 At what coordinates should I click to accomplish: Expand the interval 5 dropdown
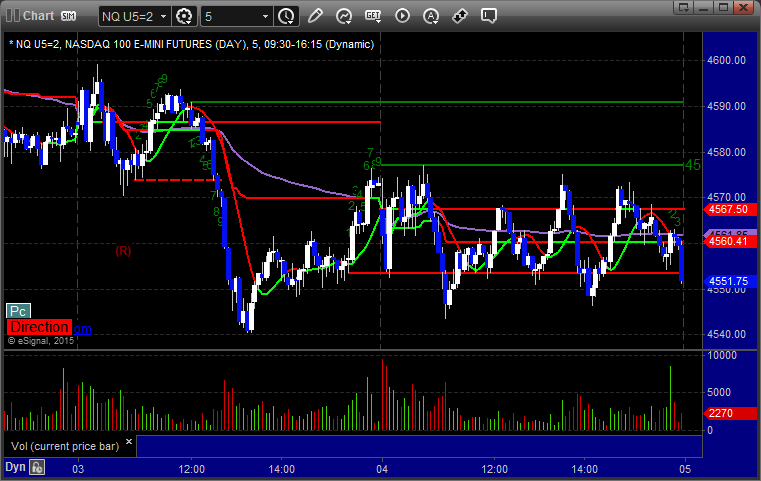point(265,17)
